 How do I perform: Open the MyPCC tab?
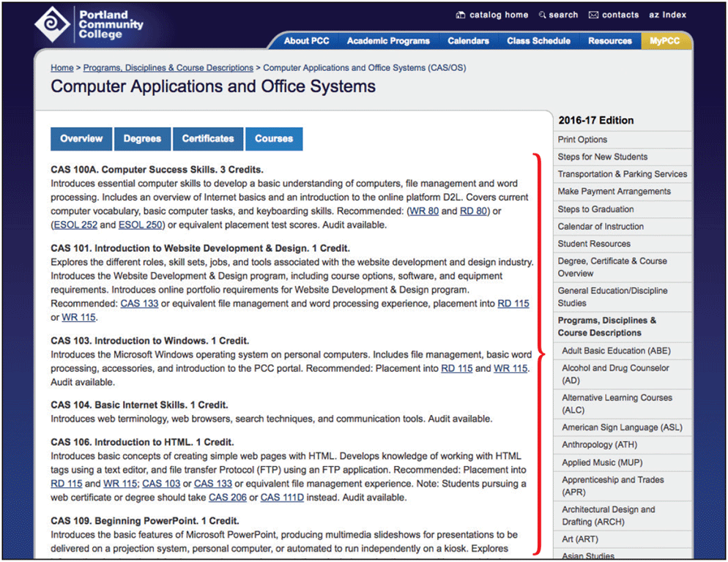click(664, 41)
